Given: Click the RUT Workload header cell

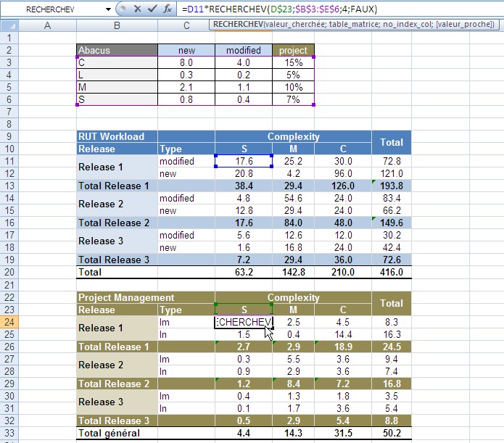Looking at the screenshot, I should (117, 136).
